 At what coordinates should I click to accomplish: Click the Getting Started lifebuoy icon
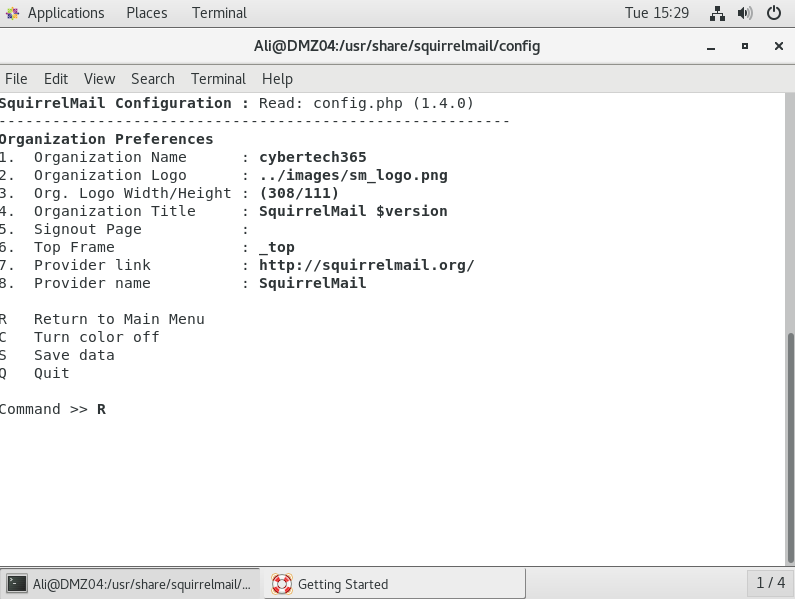281,584
